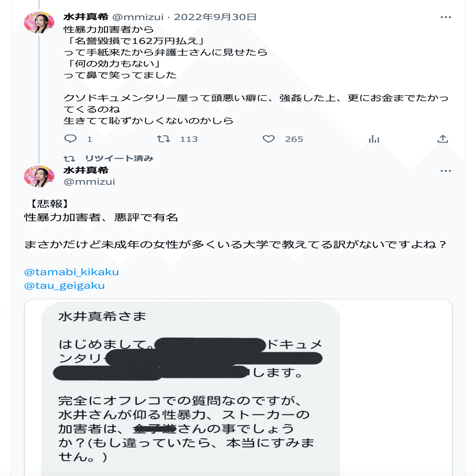Image resolution: width=476 pixels, height=476 pixels.
Task: Open tweet analytics bar chart icon
Action: (374, 139)
